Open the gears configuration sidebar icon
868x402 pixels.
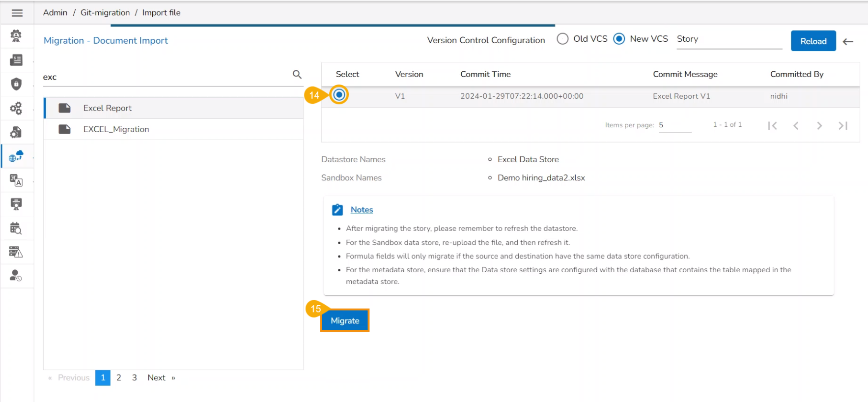[x=16, y=108]
